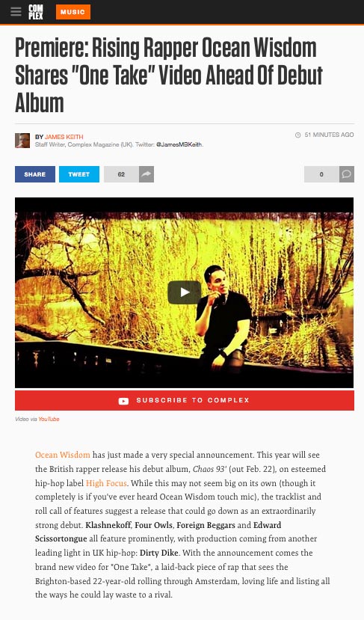Open @JamesMBKeith Twitter handle link
The height and width of the screenshot is (620, 364).
click(x=179, y=145)
